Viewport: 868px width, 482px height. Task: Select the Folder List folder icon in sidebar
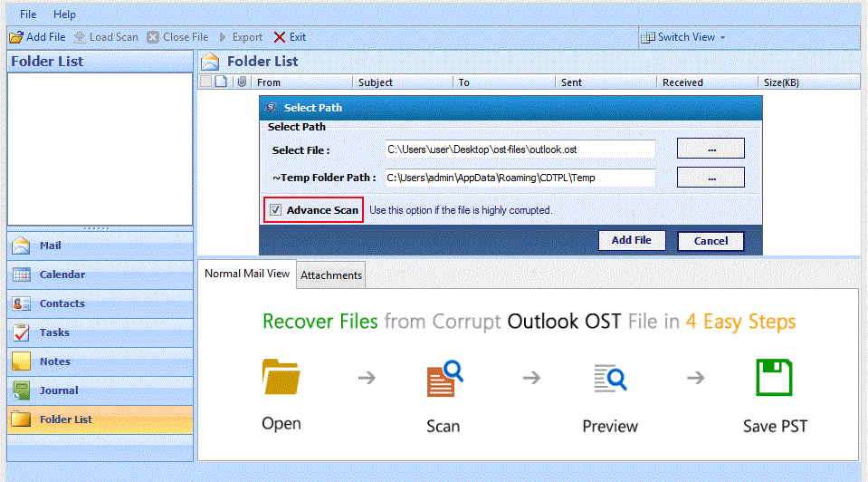click(x=21, y=419)
